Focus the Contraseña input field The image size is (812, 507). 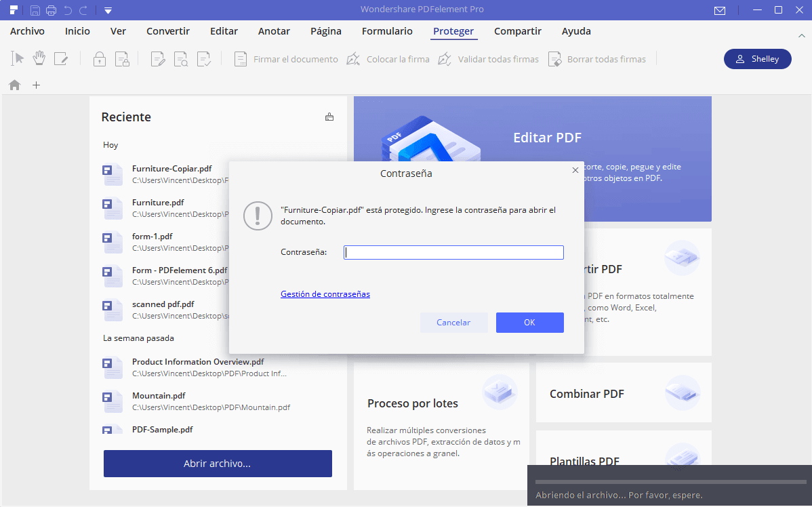pyautogui.click(x=453, y=252)
